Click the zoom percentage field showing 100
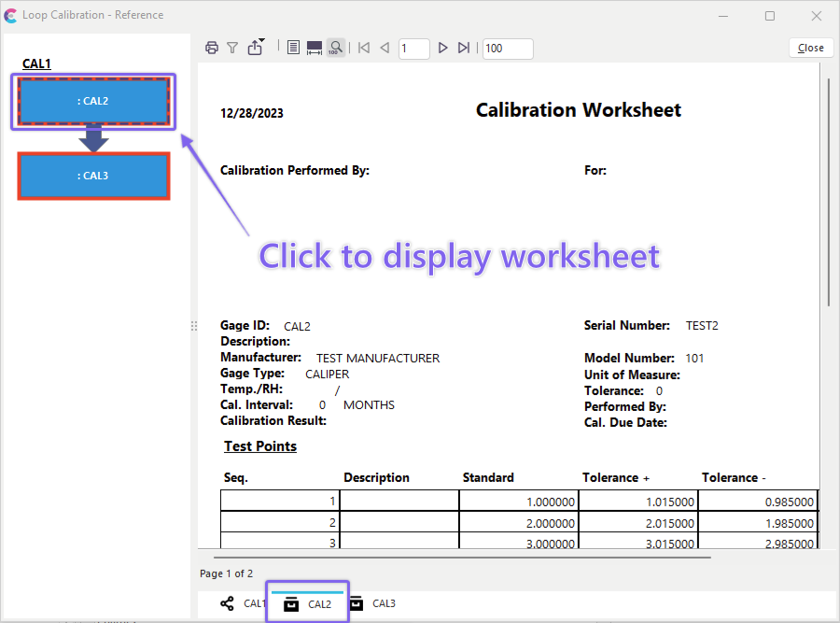 (x=508, y=49)
